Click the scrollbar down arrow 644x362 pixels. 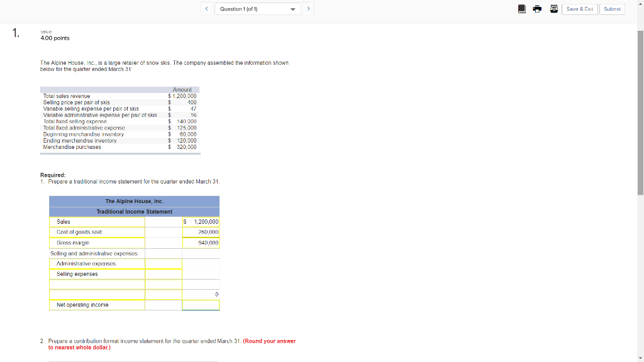[639, 357]
